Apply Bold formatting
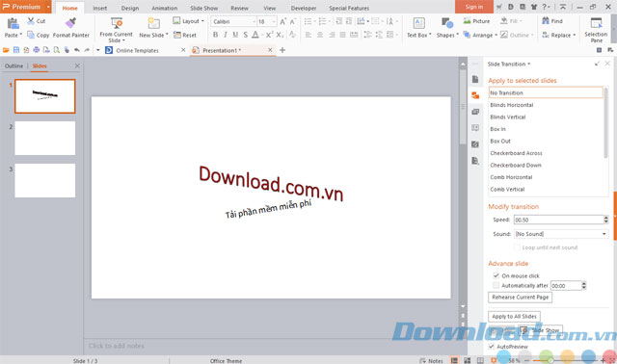The height and width of the screenshot is (364, 617). (215, 35)
